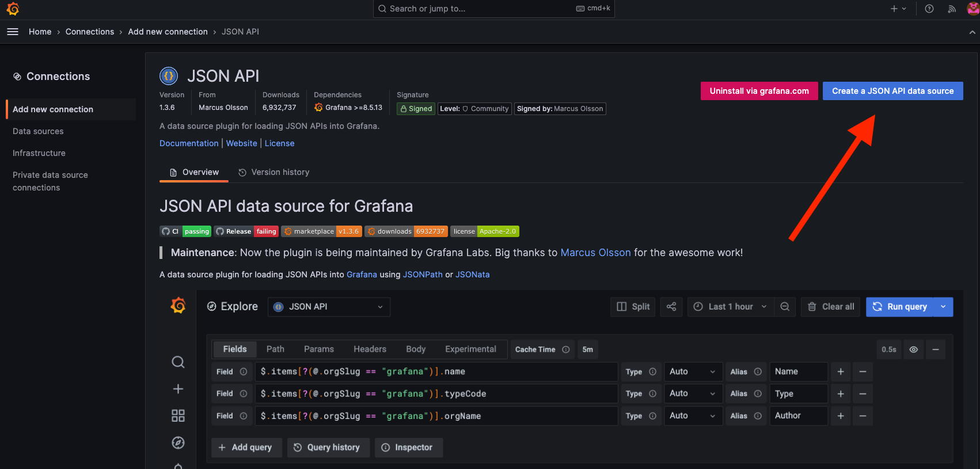Click the downloads 6932737 badge
Viewport: 980px width, 469px height.
(406, 231)
